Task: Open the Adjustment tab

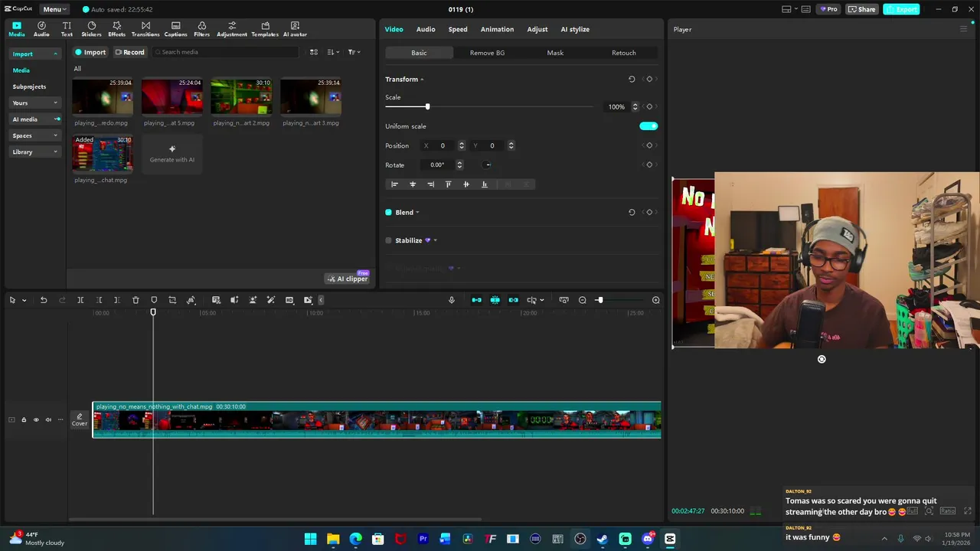Action: tap(232, 29)
